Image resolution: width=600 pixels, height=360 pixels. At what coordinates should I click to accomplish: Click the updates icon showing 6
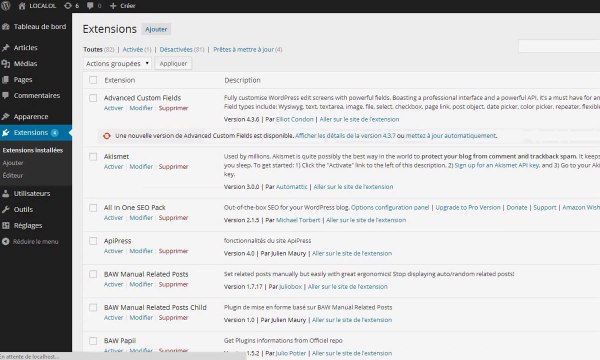pos(68,6)
